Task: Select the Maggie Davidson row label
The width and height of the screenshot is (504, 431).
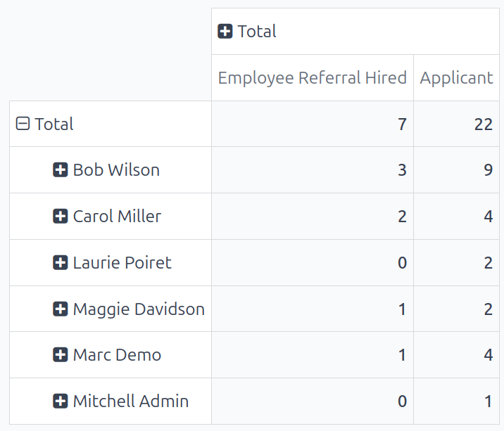Action: [x=139, y=309]
